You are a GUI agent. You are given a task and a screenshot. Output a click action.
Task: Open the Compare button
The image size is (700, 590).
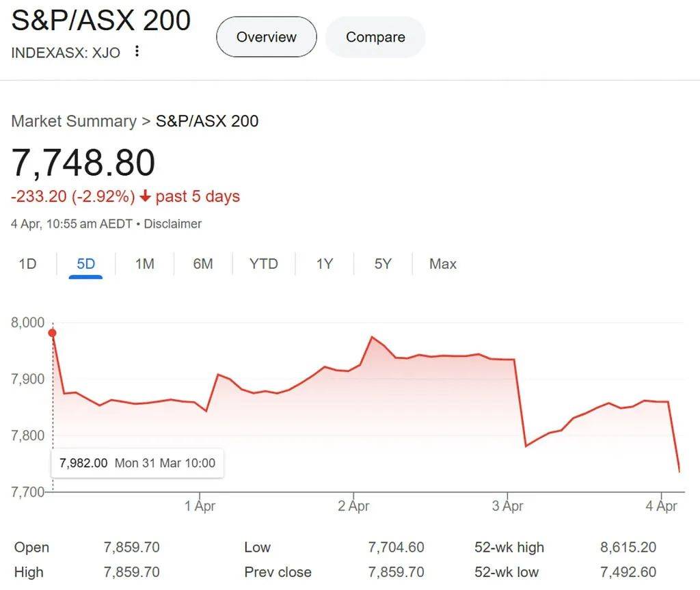point(375,37)
